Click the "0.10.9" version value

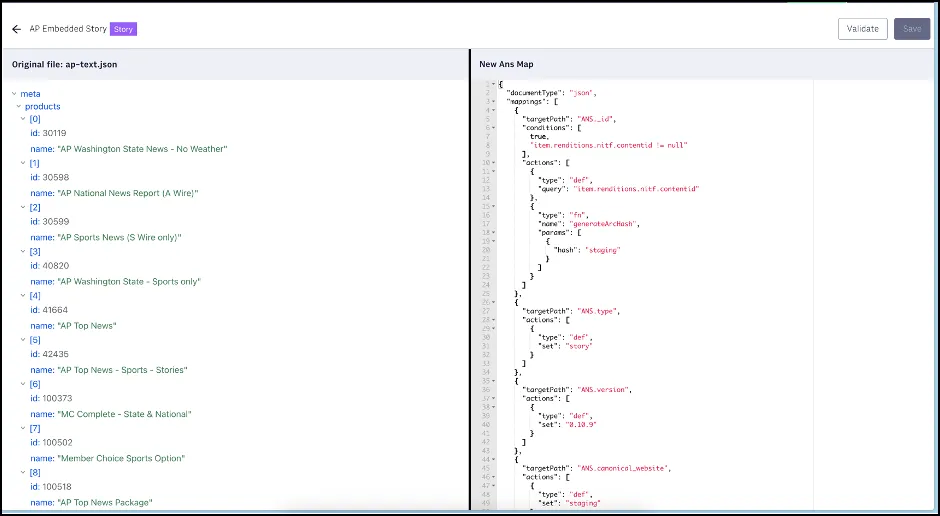(x=581, y=424)
